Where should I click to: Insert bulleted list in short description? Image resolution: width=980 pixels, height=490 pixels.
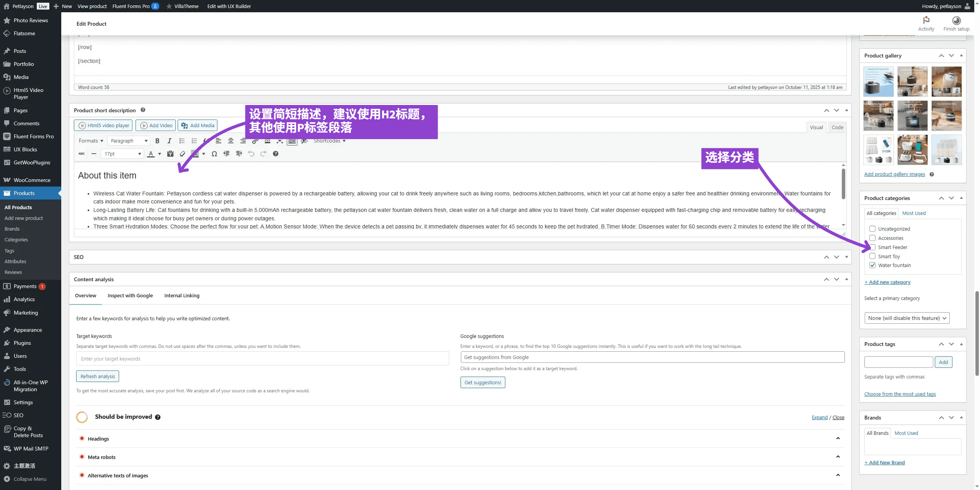pyautogui.click(x=182, y=141)
